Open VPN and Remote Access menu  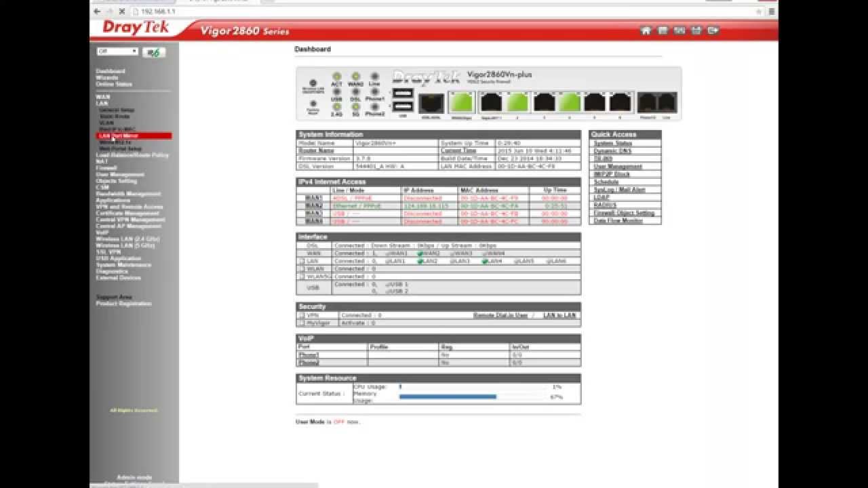click(130, 207)
